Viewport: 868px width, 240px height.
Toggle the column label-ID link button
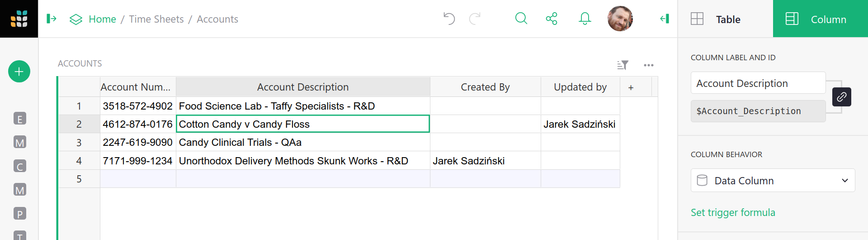(841, 97)
